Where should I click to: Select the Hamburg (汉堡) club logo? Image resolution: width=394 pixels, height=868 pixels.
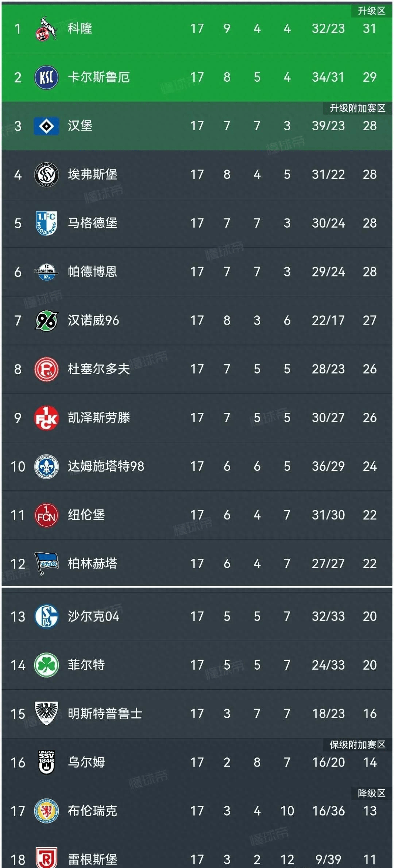pyautogui.click(x=47, y=126)
